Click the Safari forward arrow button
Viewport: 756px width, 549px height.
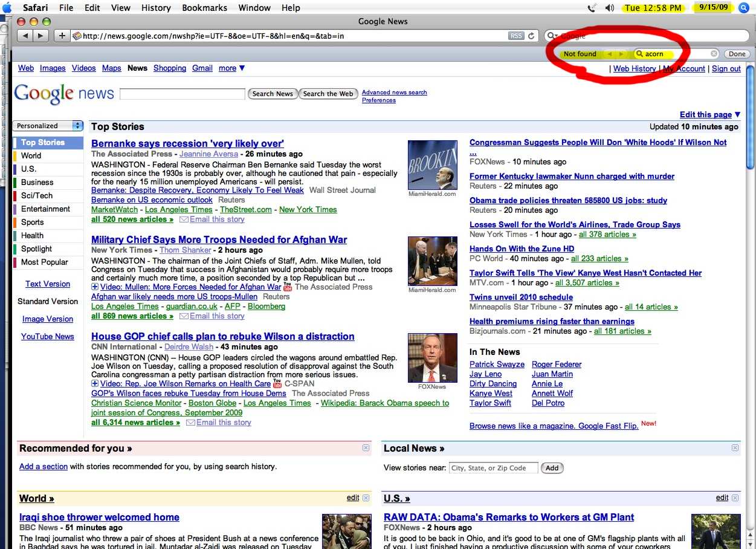40,36
